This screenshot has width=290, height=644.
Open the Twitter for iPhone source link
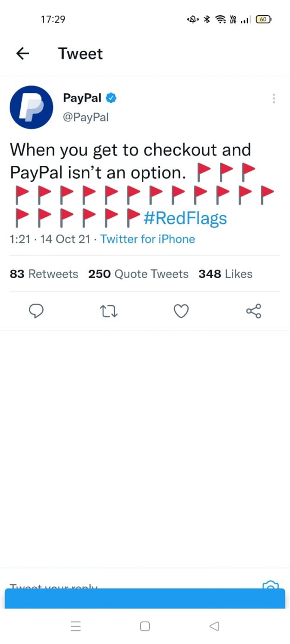[148, 239]
